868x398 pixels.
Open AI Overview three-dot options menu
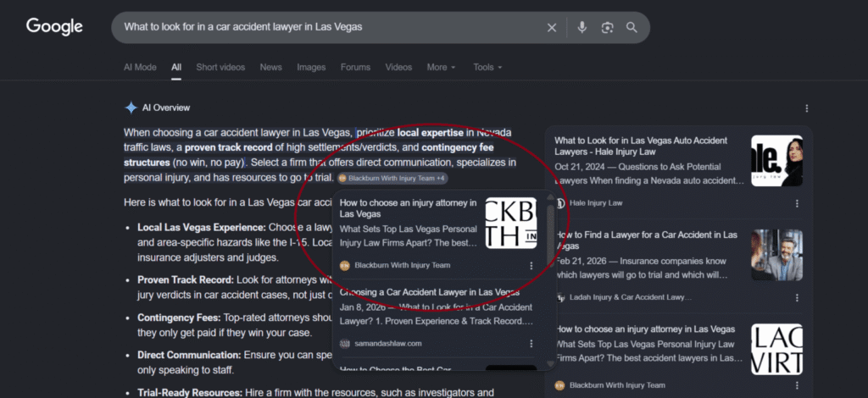[807, 108]
